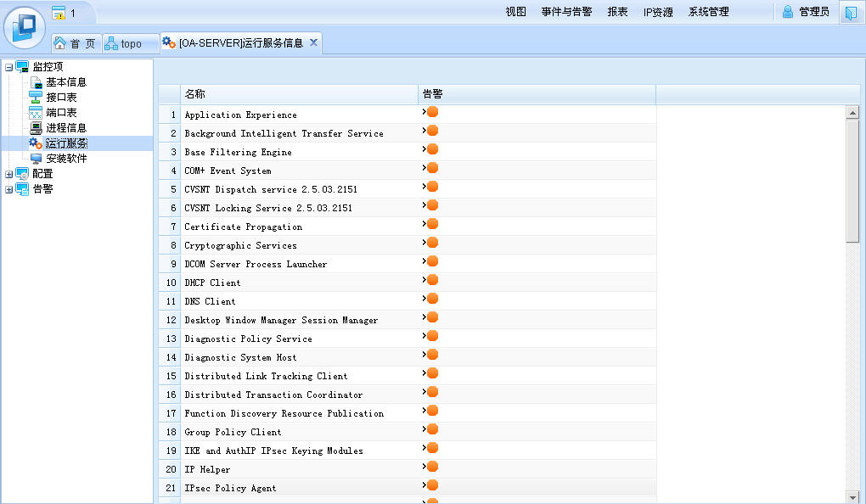Select the 运行服务 tree item
This screenshot has height=504, width=866.
[66, 143]
